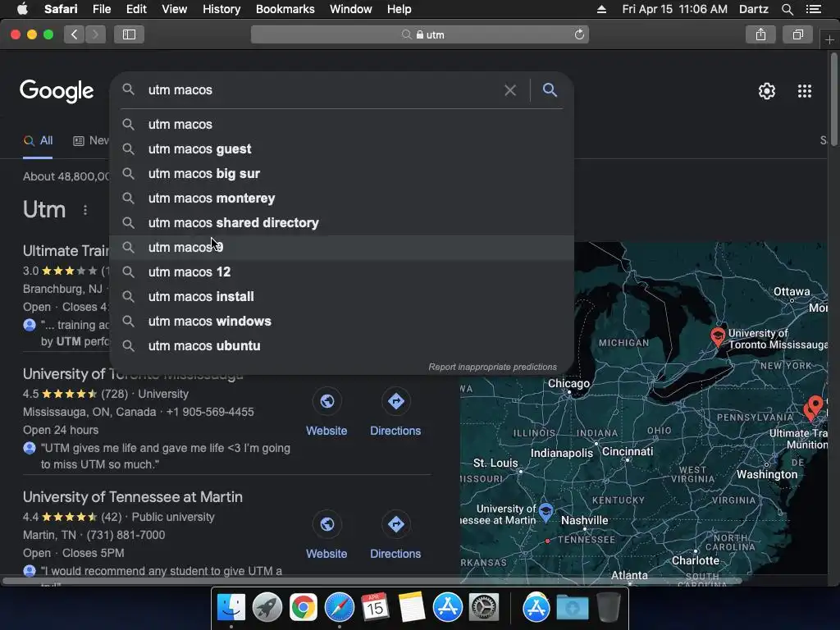Open Calendar from the Dock
The height and width of the screenshot is (630, 840).
375,608
